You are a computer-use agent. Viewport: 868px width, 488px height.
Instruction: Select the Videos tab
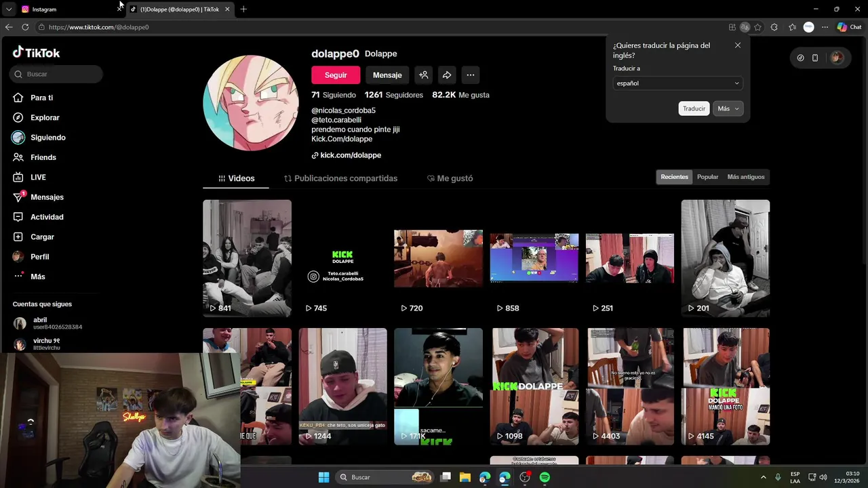point(236,178)
